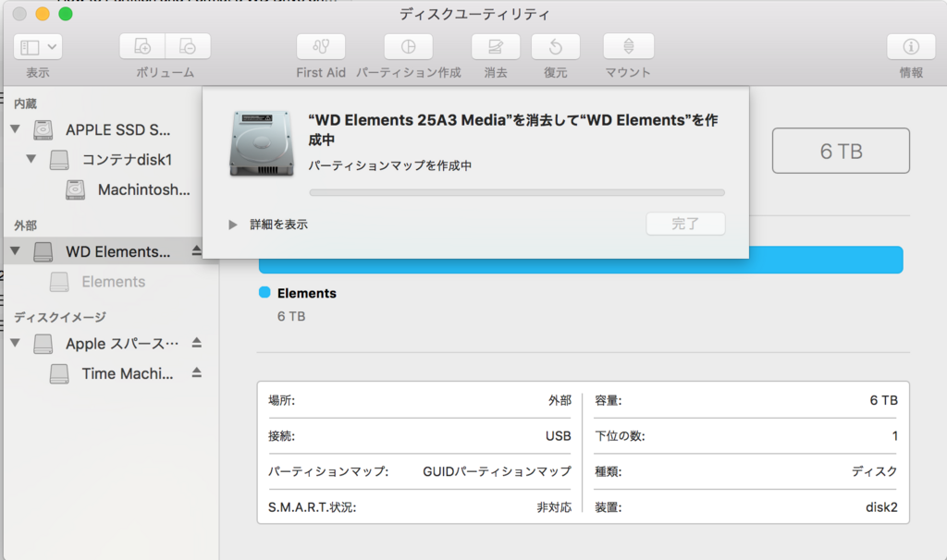Click the APPLE SSD disk icon
The image size is (947, 560).
pyautogui.click(x=43, y=129)
